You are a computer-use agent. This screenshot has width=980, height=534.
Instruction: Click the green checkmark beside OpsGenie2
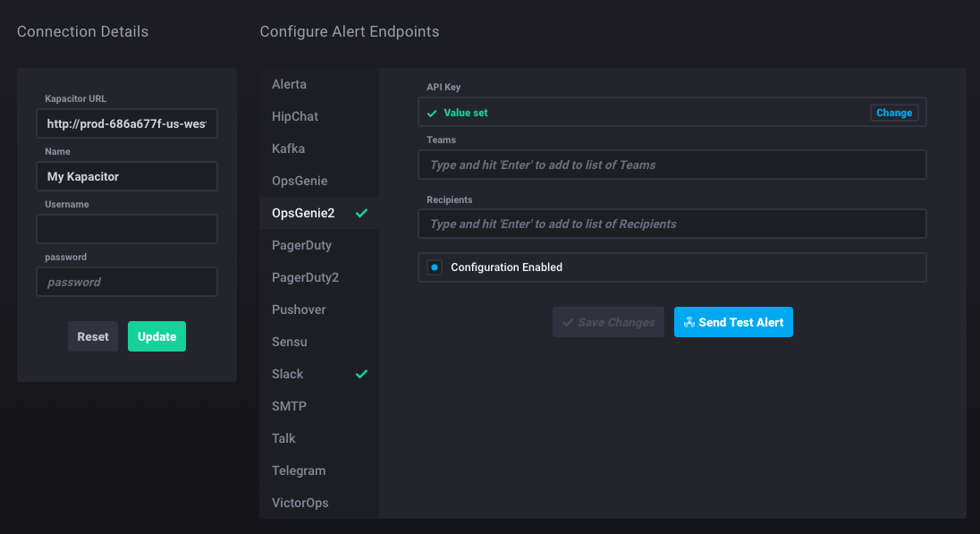tap(361, 213)
